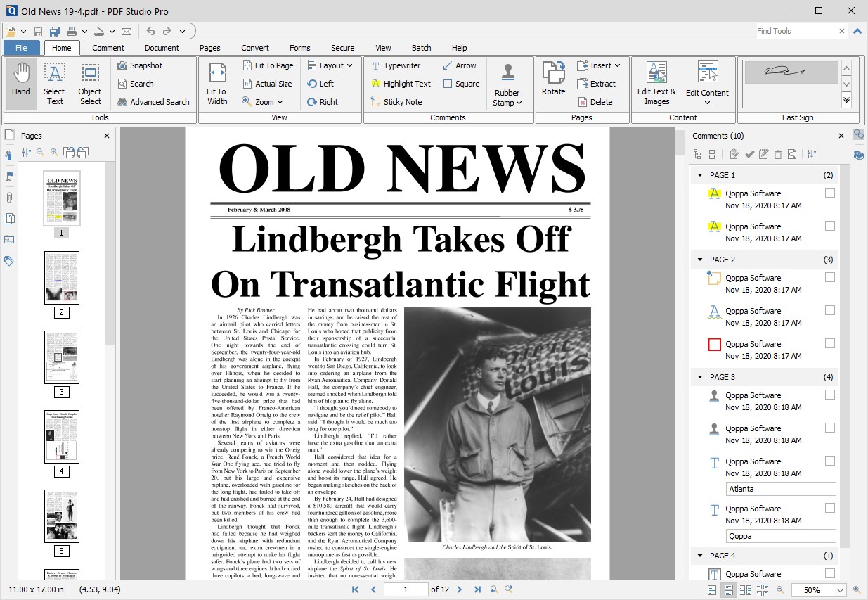Open the 50% zoom level dropdown

840,590
